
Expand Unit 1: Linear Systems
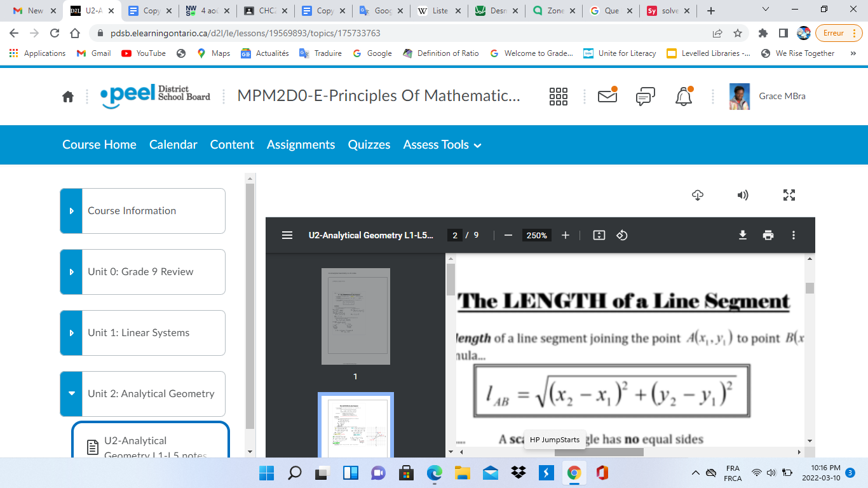pyautogui.click(x=71, y=333)
